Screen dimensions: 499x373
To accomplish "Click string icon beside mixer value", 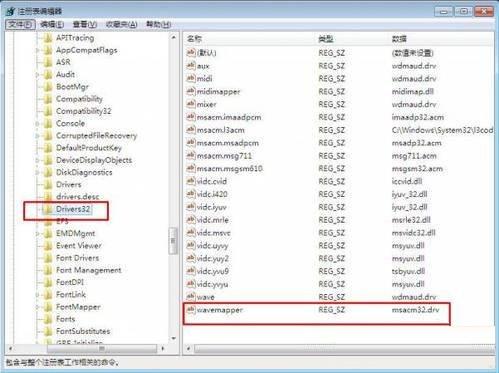I will (x=191, y=104).
